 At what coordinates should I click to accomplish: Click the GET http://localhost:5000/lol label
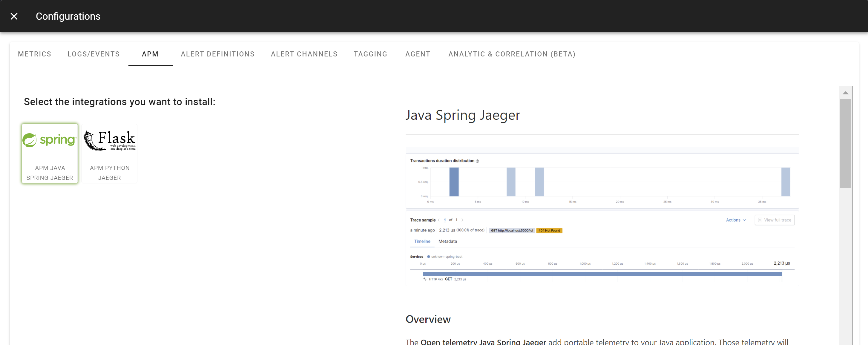tap(512, 231)
